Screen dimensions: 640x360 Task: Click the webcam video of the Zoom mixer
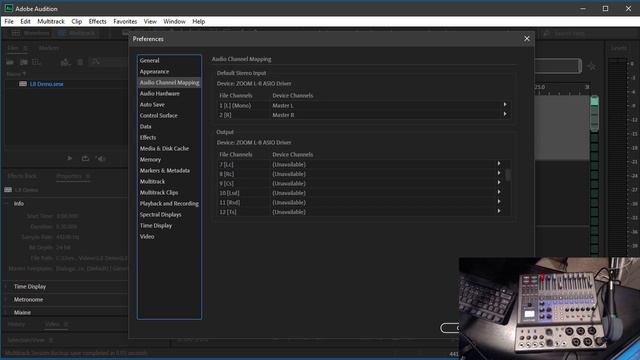(x=549, y=308)
